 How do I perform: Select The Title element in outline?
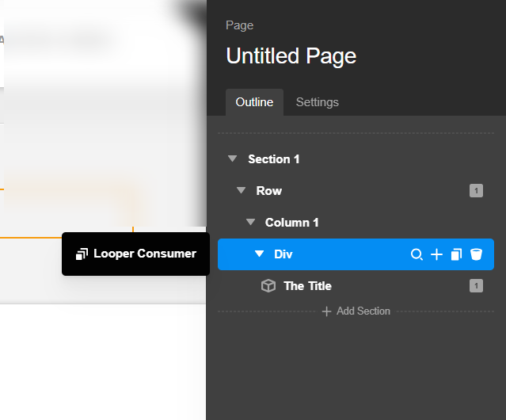(307, 286)
